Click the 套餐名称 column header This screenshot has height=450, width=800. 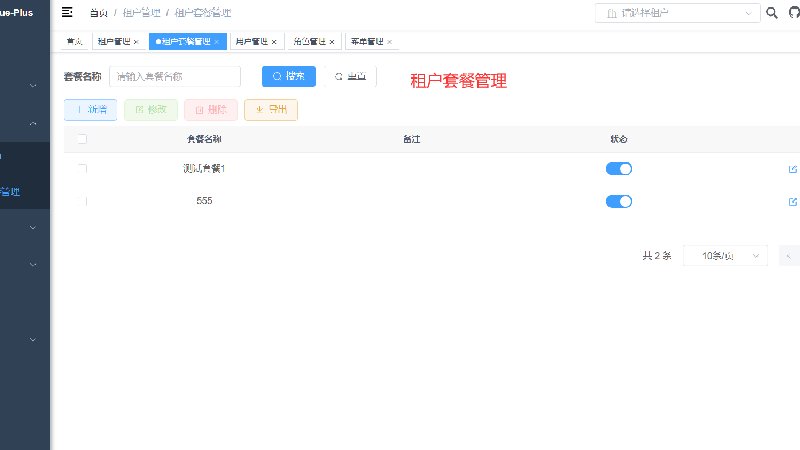click(204, 139)
